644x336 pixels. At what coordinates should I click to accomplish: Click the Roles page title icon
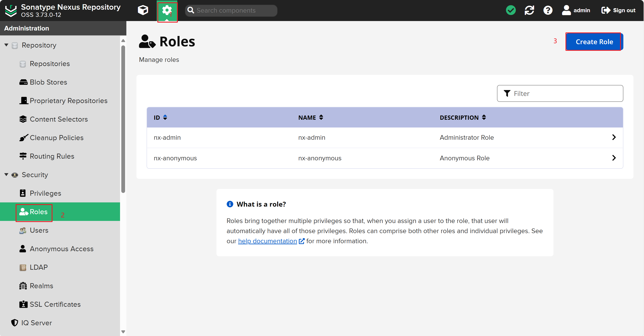click(x=147, y=41)
